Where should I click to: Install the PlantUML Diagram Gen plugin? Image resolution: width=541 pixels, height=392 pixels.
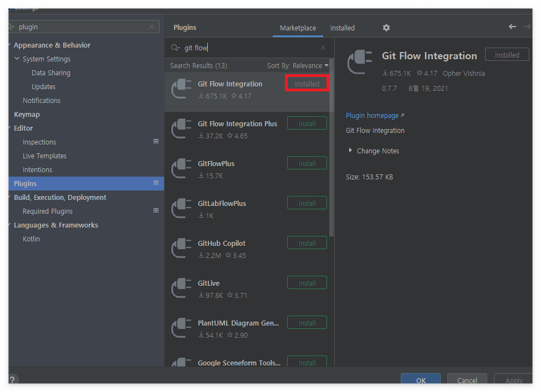(307, 323)
